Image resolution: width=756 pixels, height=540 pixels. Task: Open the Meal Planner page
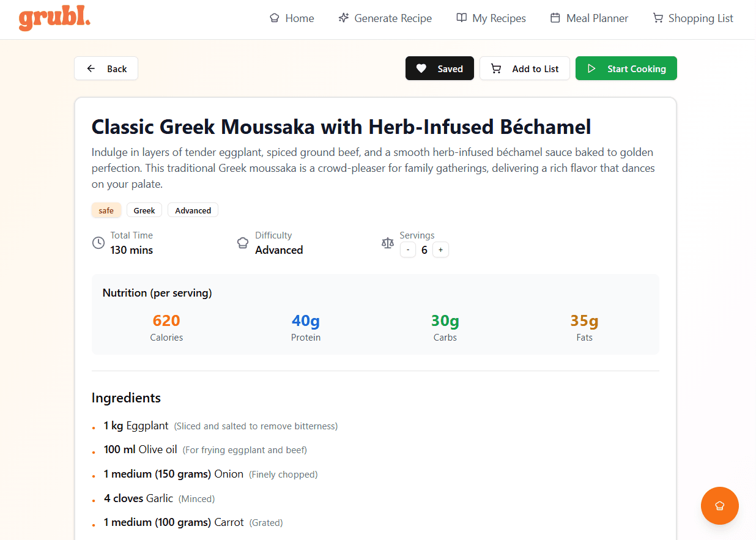(597, 18)
